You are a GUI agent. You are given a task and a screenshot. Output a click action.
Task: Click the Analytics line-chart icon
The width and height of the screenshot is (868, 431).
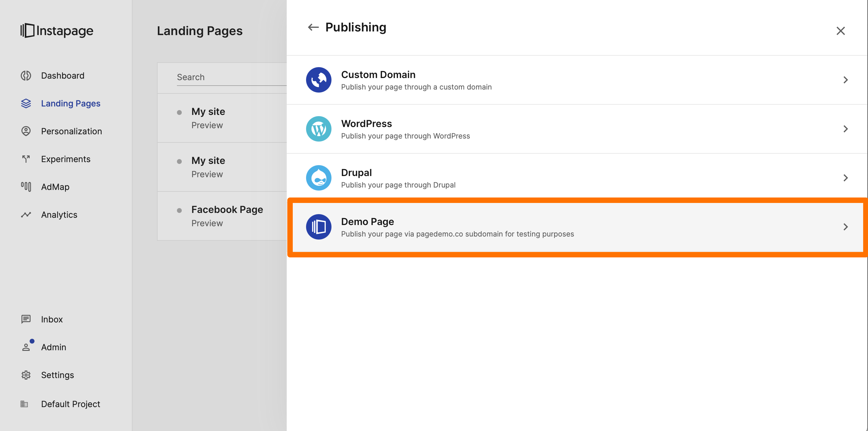coord(26,215)
